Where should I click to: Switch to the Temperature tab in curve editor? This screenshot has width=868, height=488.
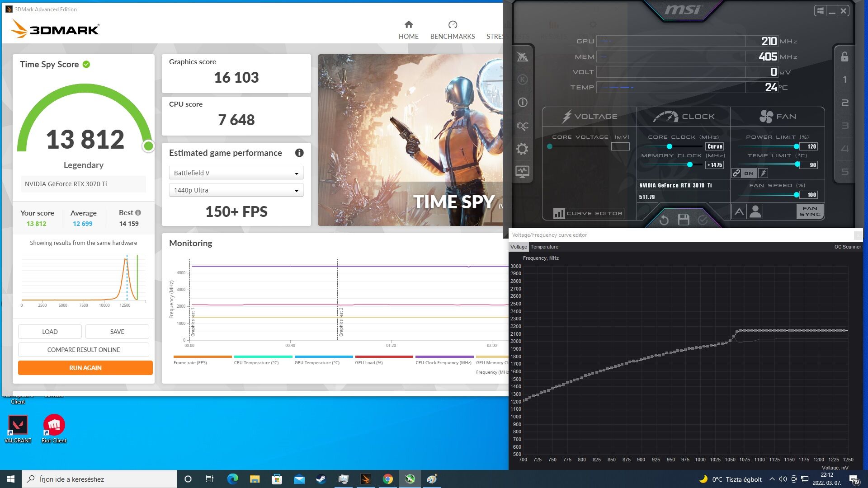point(544,247)
